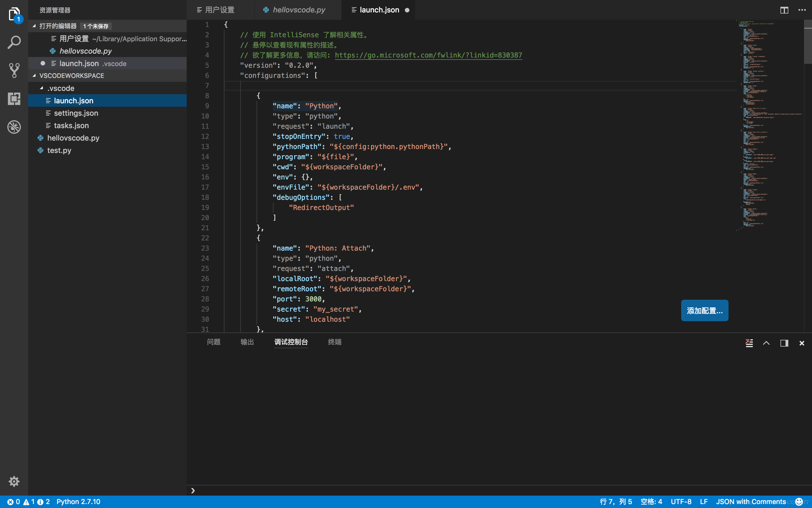Viewport: 812px width, 508px height.
Task: Clear the debug console output
Action: coord(749,343)
